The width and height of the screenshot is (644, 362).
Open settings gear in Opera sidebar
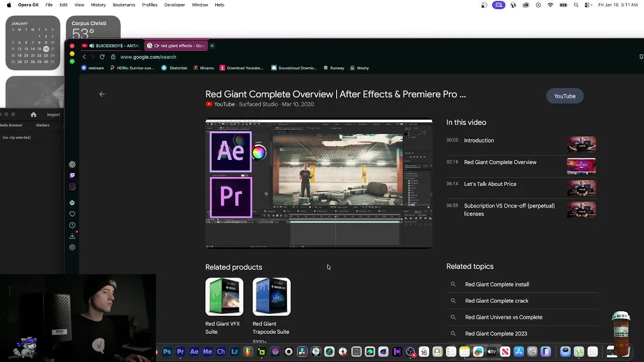tap(72, 247)
